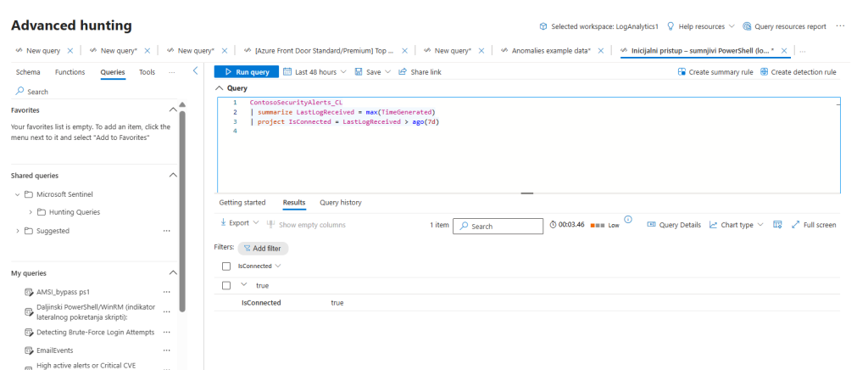Select the true result row checkbox
The image size is (868, 370).
[x=226, y=285]
